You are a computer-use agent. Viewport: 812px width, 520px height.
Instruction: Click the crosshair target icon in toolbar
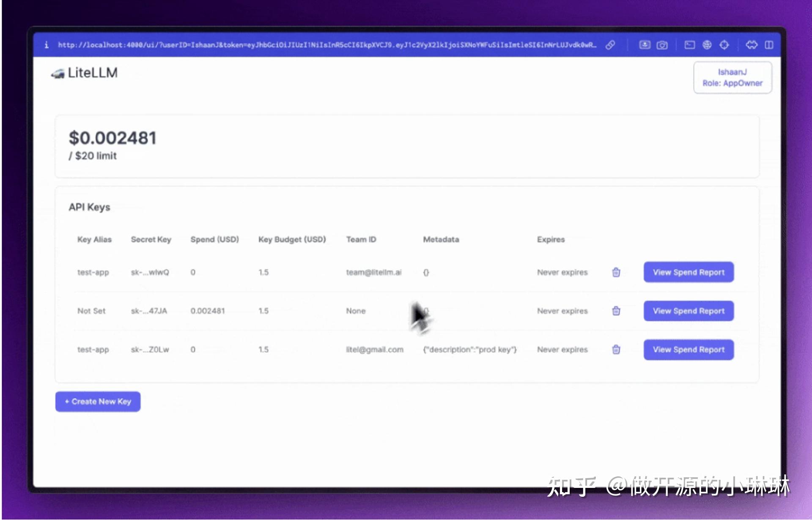724,45
